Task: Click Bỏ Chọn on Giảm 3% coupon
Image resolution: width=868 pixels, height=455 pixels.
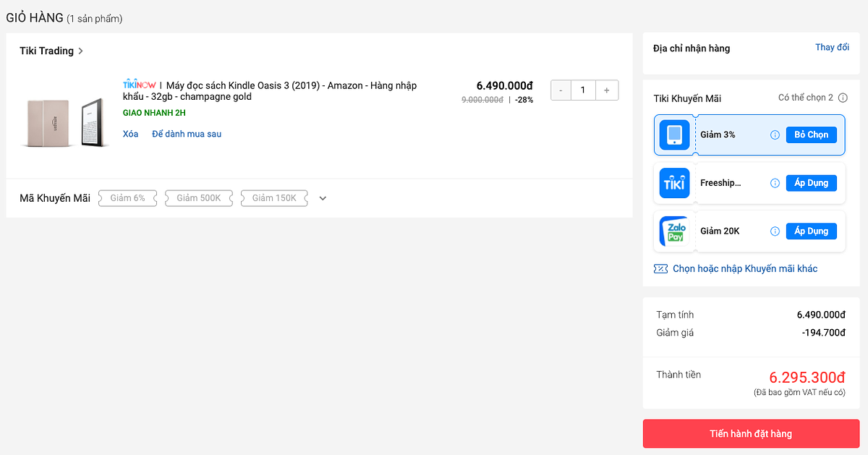Action: [812, 135]
